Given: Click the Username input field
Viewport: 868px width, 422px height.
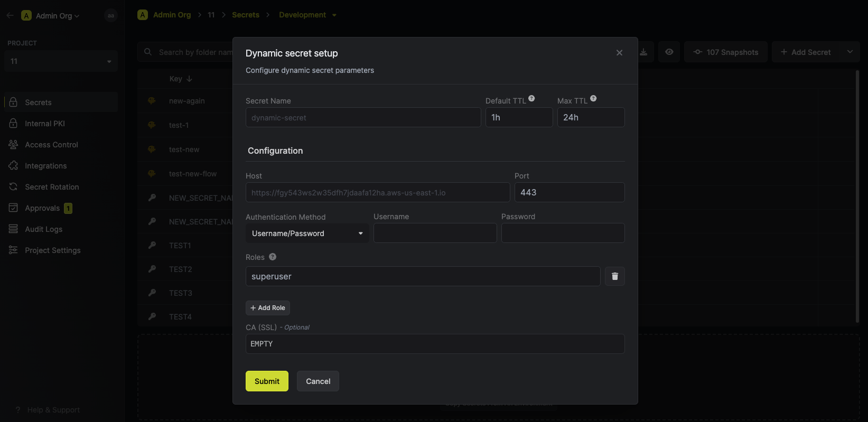Looking at the screenshot, I should [x=435, y=233].
